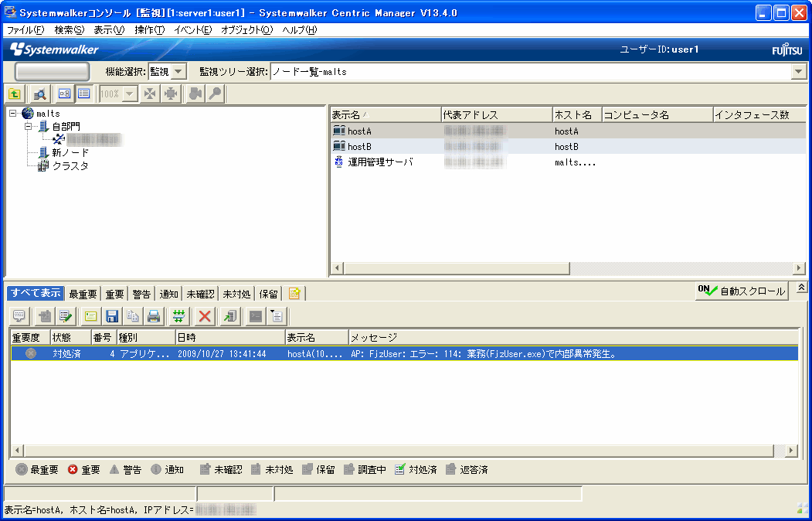Switch to the 重要 event tab
The height and width of the screenshot is (521, 812).
pyautogui.click(x=114, y=295)
